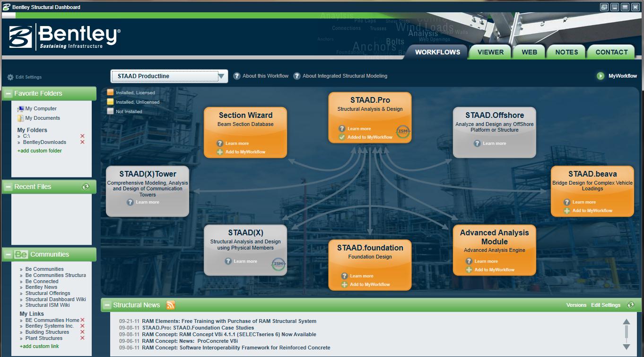
Task: Remove BentleyDownloads folder with red X
Action: [82, 142]
